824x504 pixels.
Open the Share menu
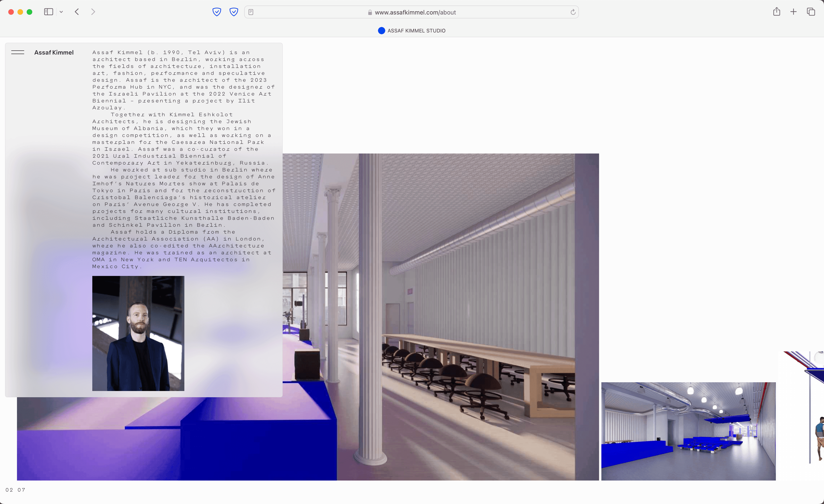777,12
